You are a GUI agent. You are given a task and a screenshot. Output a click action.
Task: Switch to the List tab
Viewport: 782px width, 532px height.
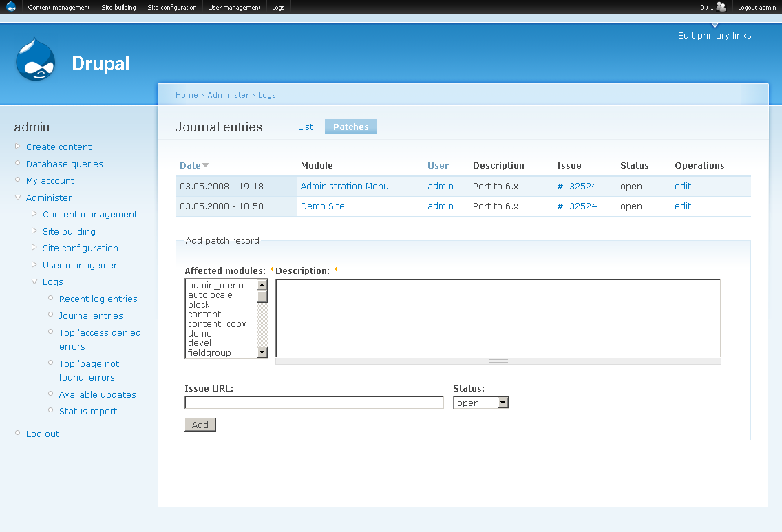pos(306,127)
